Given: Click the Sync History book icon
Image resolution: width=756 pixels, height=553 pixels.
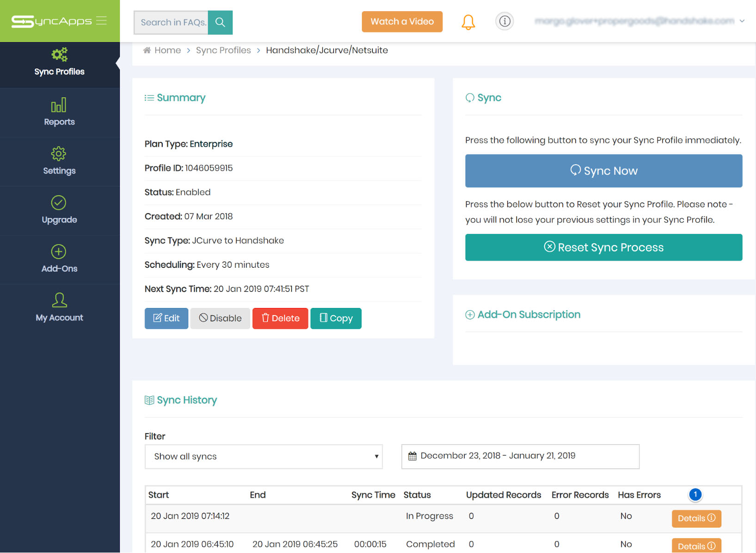Looking at the screenshot, I should [149, 400].
